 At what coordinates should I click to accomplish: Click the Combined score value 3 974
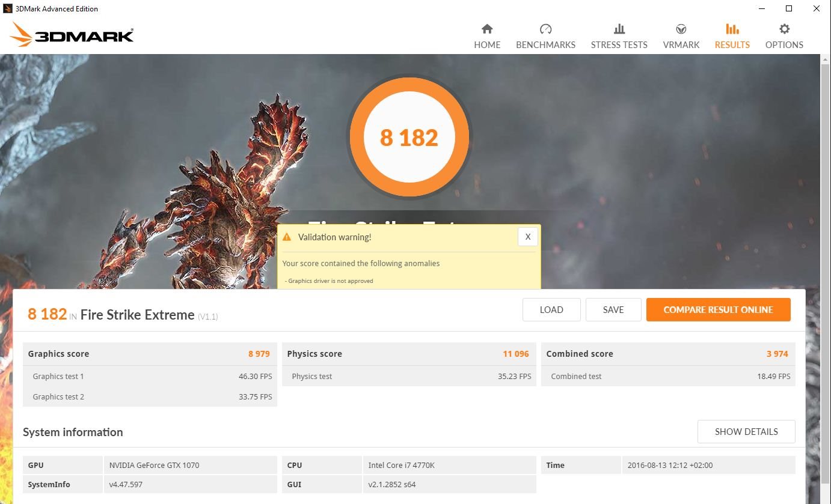pos(777,354)
